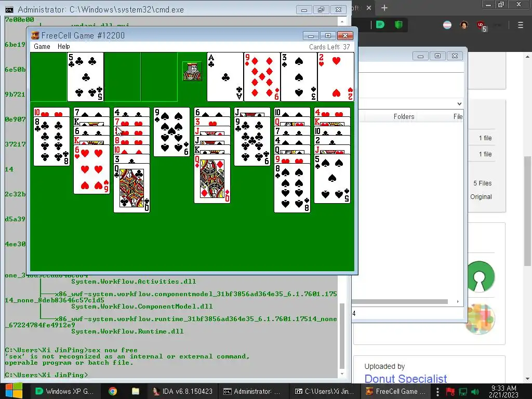Switch to Administrator cmd taskbar item
The width and height of the screenshot is (532, 399).
253,391
